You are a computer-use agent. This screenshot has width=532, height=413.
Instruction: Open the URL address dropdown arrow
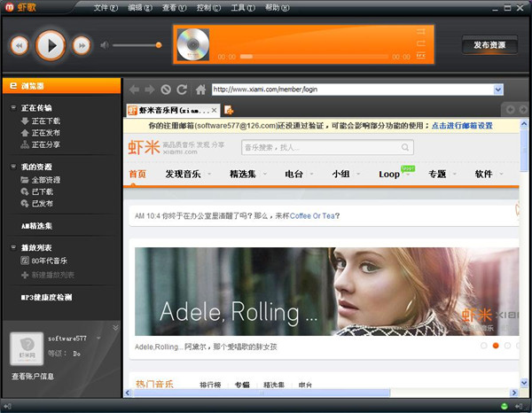pos(498,90)
